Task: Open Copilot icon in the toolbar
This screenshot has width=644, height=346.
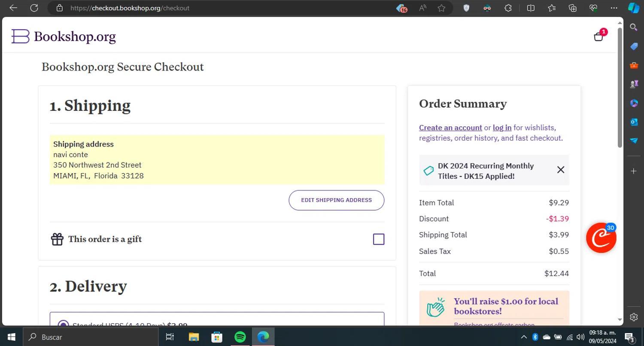Action: pyautogui.click(x=634, y=8)
